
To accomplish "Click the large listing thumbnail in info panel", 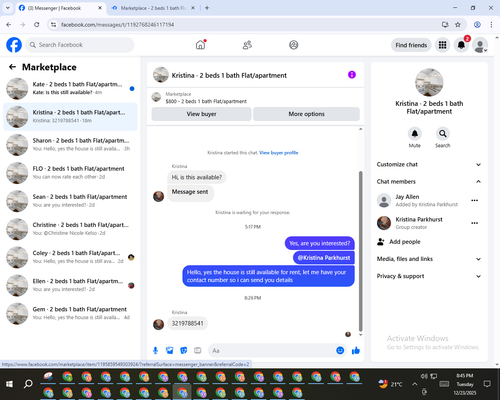I will [x=429, y=82].
